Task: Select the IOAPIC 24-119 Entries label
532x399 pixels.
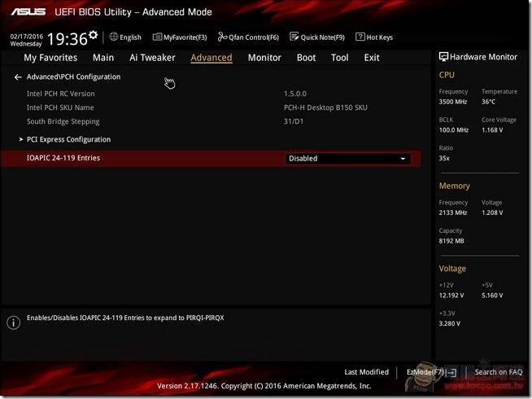Action: 63,158
